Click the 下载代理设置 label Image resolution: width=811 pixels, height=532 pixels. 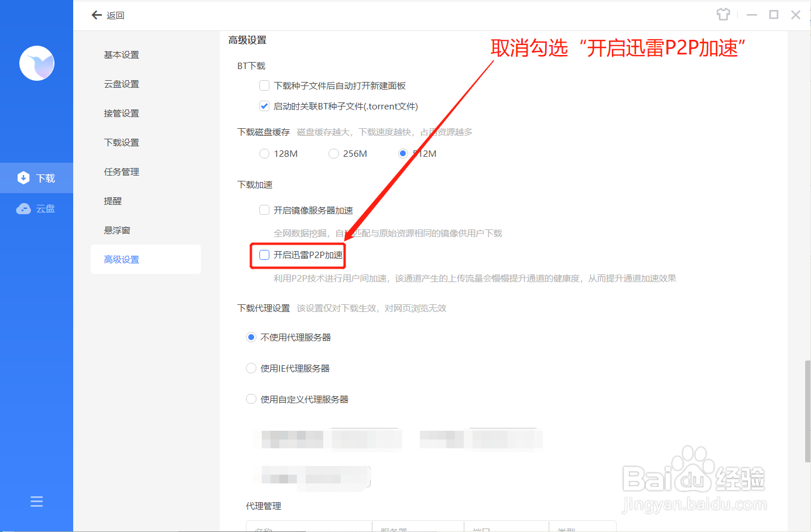click(264, 308)
